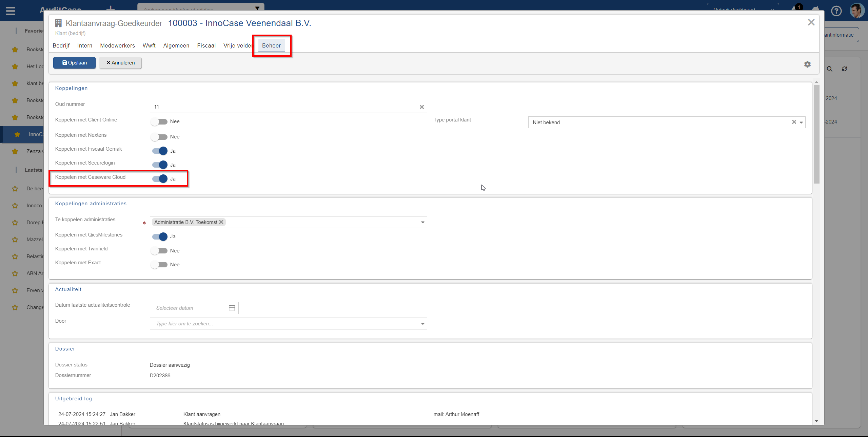Switch to the Algemeen tab
868x437 pixels.
(x=176, y=45)
